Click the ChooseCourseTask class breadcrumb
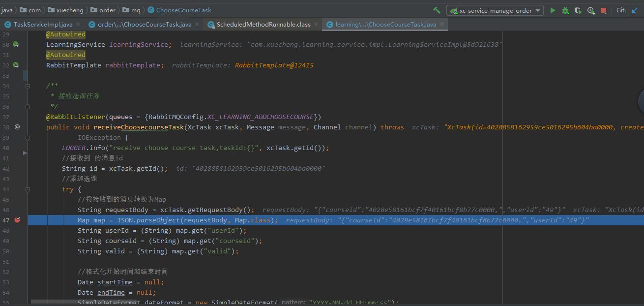The width and height of the screenshot is (644, 306). (179, 10)
